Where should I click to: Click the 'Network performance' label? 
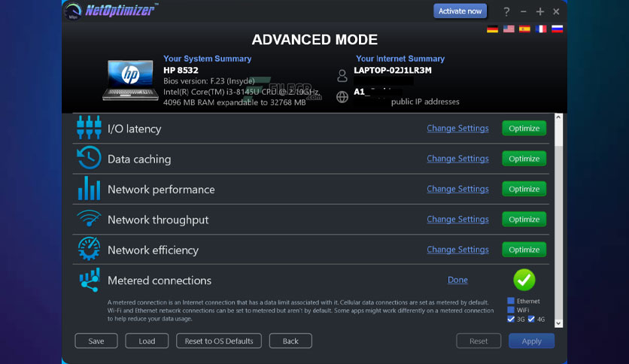[x=161, y=190]
